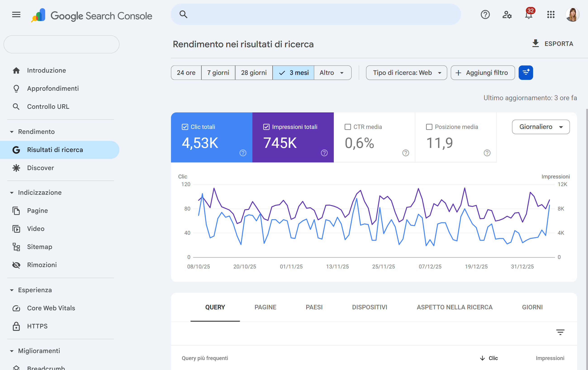Open the Google apps grid
This screenshot has width=588, height=370.
tap(551, 15)
